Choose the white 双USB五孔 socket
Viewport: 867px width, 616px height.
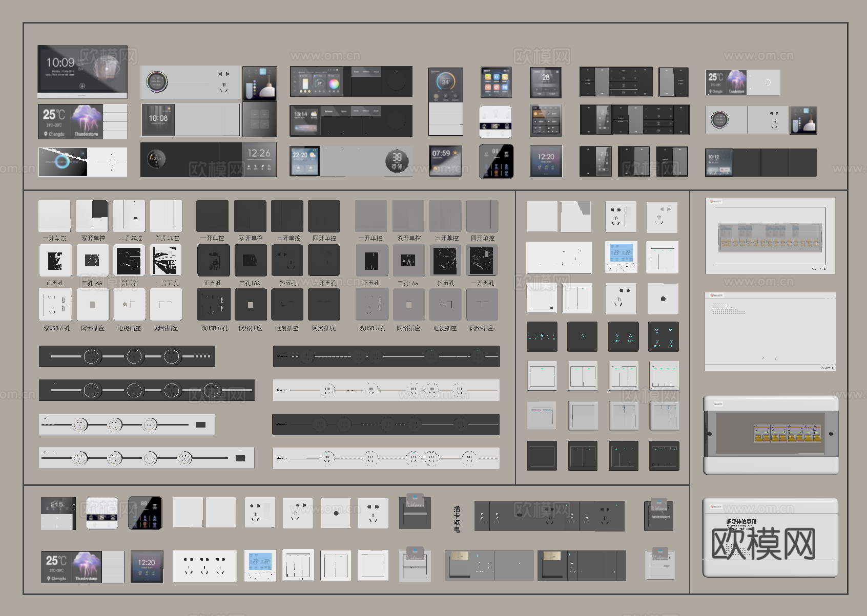click(55, 305)
